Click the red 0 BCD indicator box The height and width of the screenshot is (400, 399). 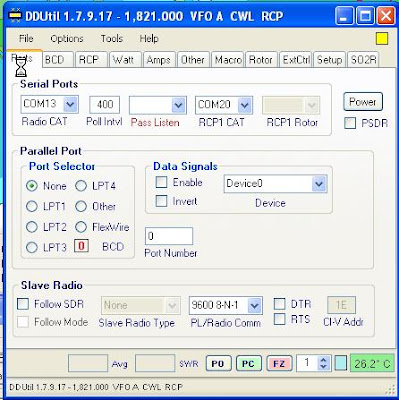coord(81,246)
